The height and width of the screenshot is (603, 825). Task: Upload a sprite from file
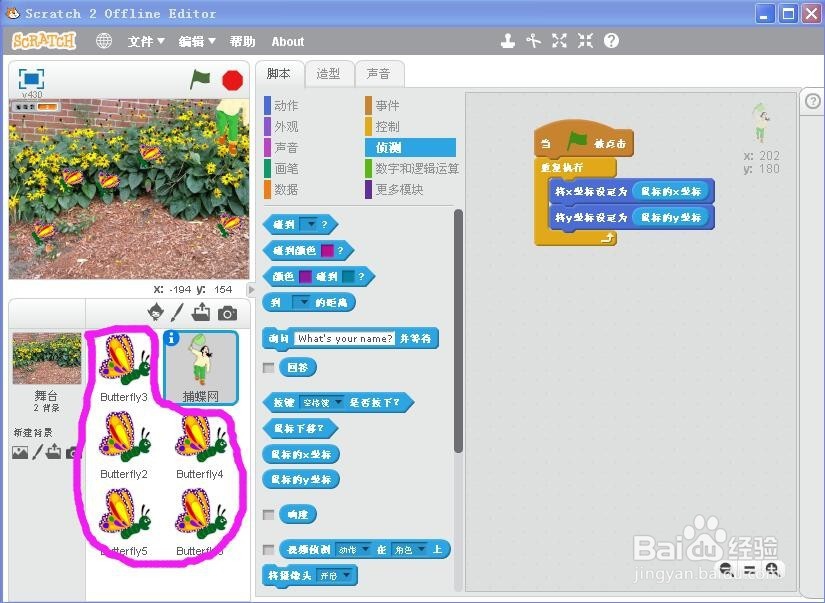click(202, 313)
